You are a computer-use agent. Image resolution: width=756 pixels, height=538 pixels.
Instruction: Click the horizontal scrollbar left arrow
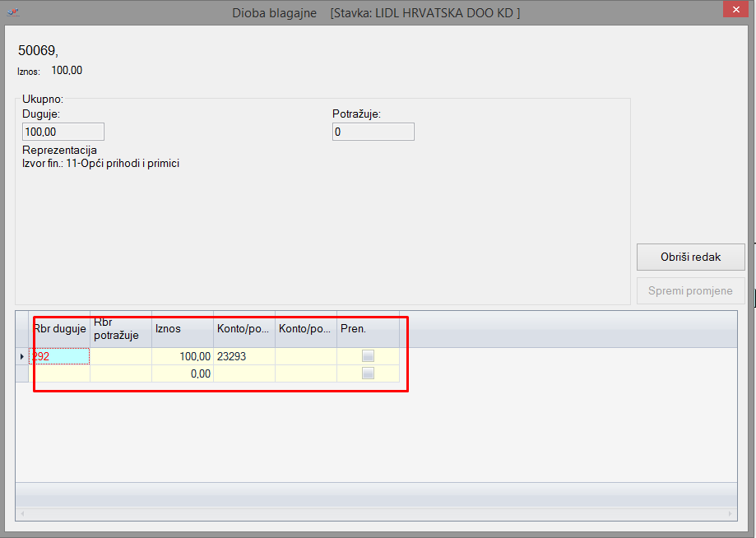[21, 514]
